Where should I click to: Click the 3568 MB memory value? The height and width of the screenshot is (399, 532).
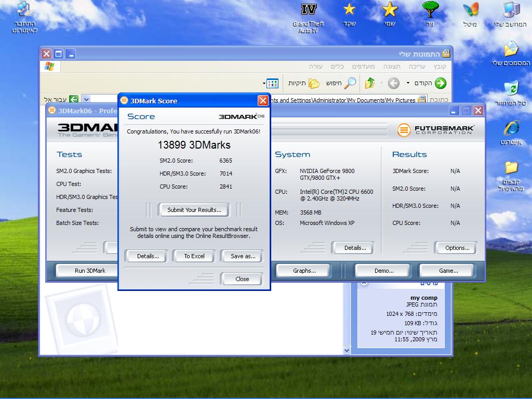[x=311, y=212]
